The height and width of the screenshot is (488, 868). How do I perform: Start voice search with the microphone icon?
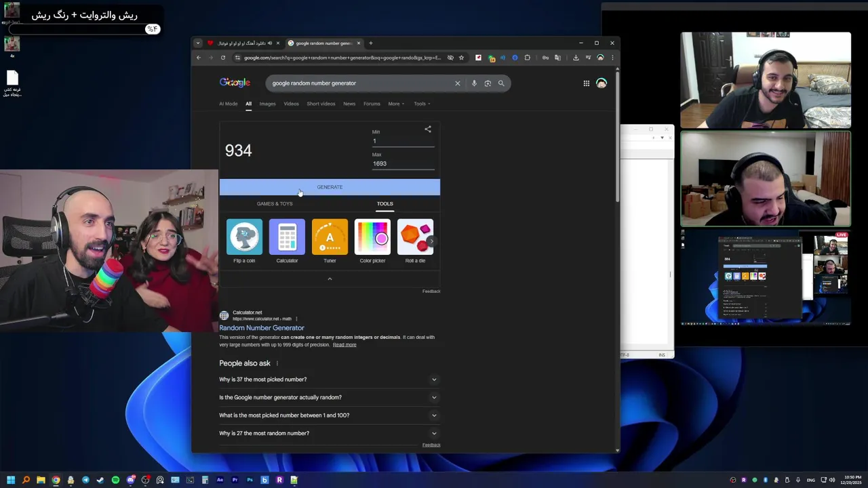474,83
